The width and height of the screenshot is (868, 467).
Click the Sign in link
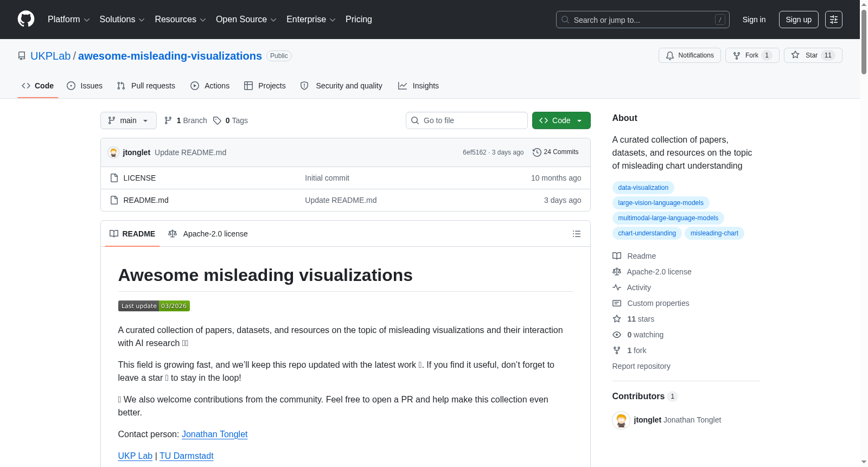(754, 20)
